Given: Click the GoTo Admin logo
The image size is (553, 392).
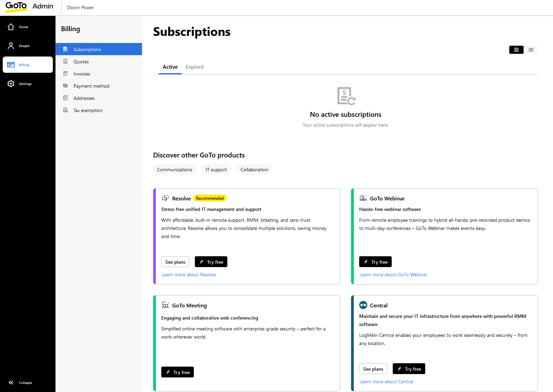Looking at the screenshot, I should pyautogui.click(x=29, y=7).
